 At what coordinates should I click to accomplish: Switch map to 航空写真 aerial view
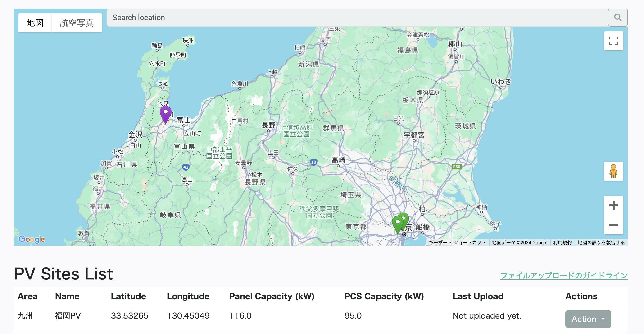[x=77, y=23]
